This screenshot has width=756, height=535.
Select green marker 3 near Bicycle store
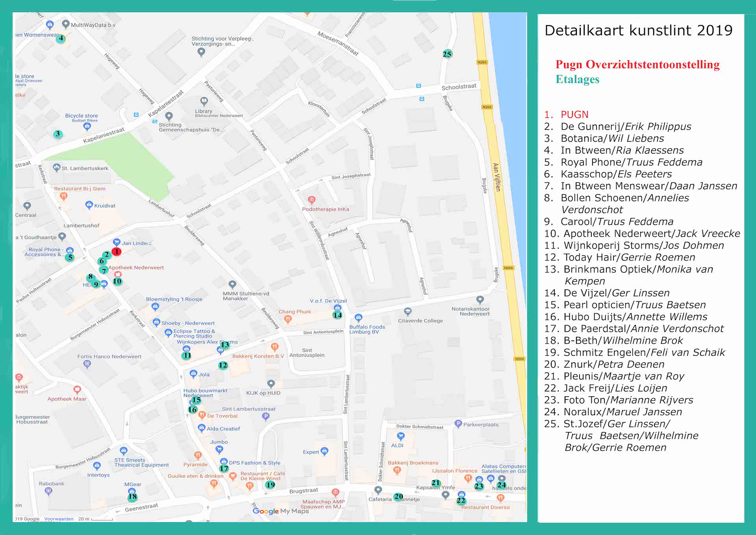(x=58, y=134)
